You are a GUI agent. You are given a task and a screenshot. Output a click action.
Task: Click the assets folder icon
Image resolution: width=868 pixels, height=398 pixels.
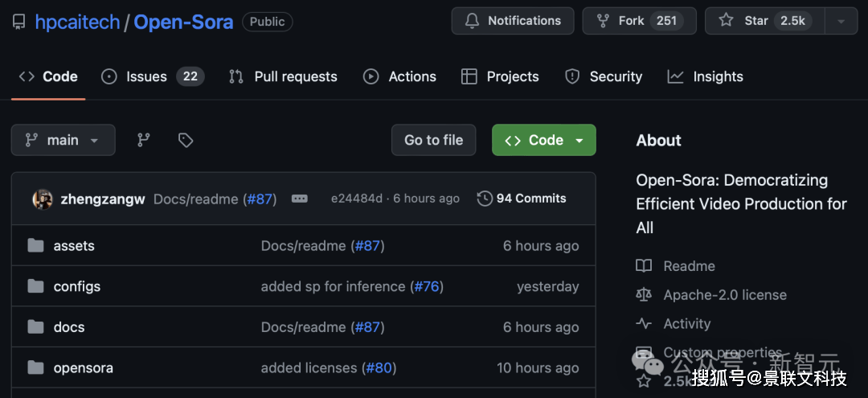point(35,245)
